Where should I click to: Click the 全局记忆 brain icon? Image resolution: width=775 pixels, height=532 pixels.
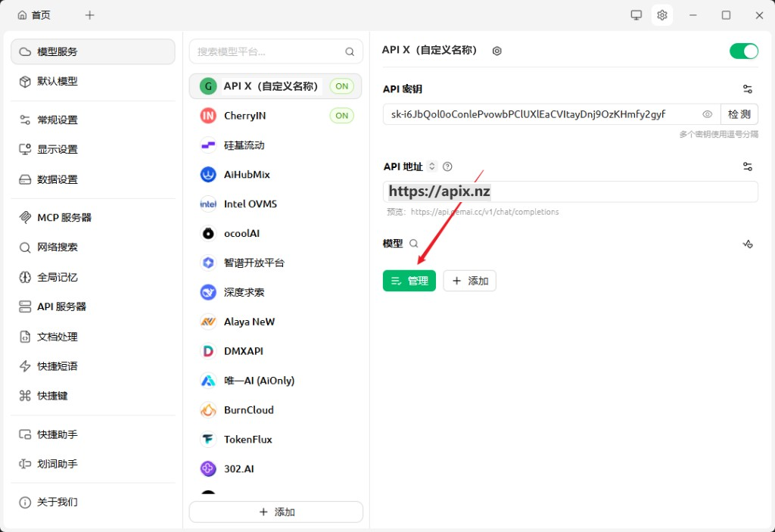click(25, 278)
